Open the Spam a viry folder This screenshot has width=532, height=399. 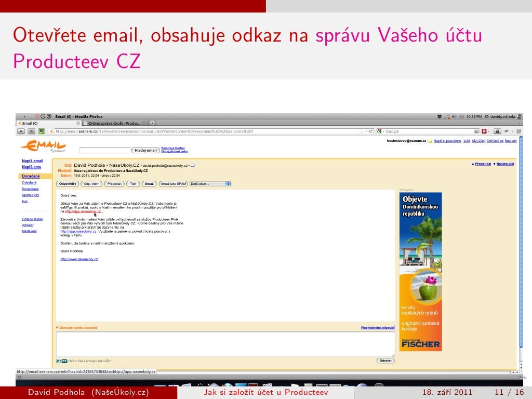point(31,195)
